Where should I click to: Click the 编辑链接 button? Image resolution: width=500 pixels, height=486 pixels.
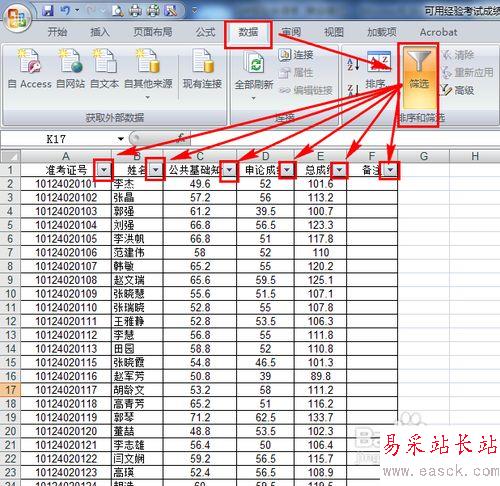click(305, 90)
